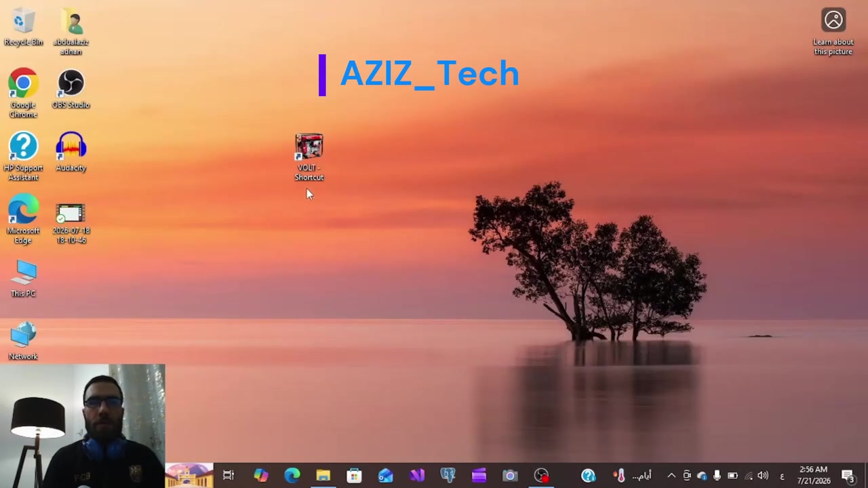
Task: Select the This PC desktop icon
Action: point(23,279)
